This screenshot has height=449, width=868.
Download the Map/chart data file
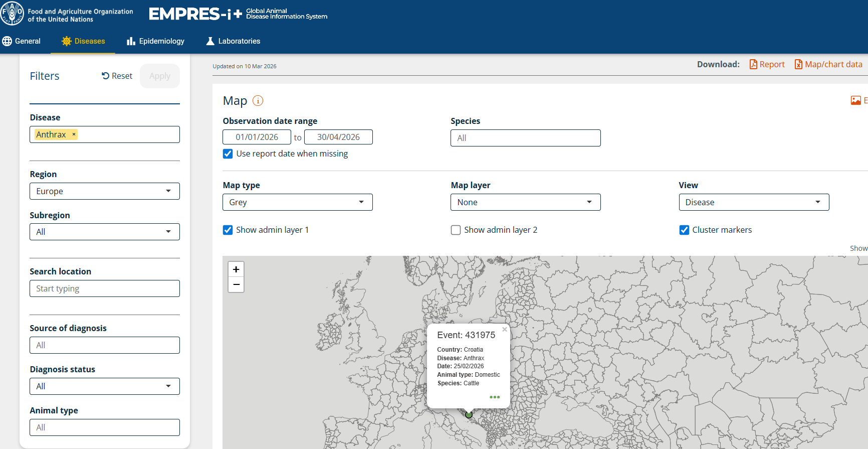pos(828,64)
